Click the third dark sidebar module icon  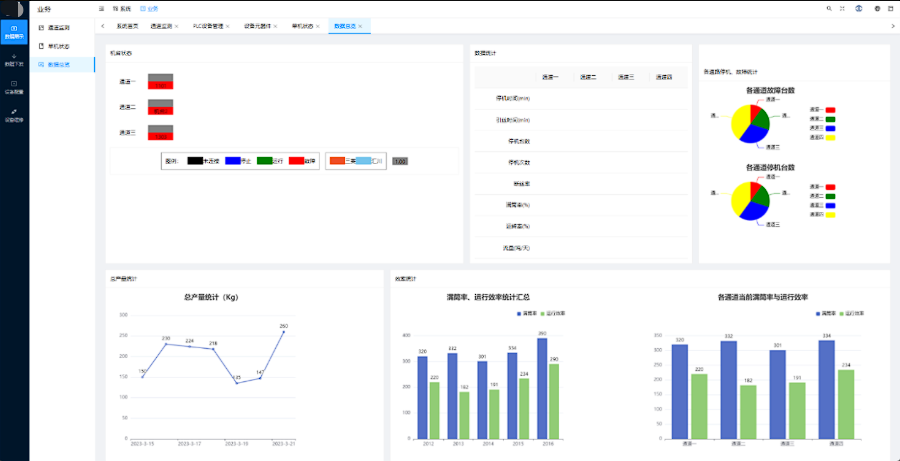[x=13, y=87]
